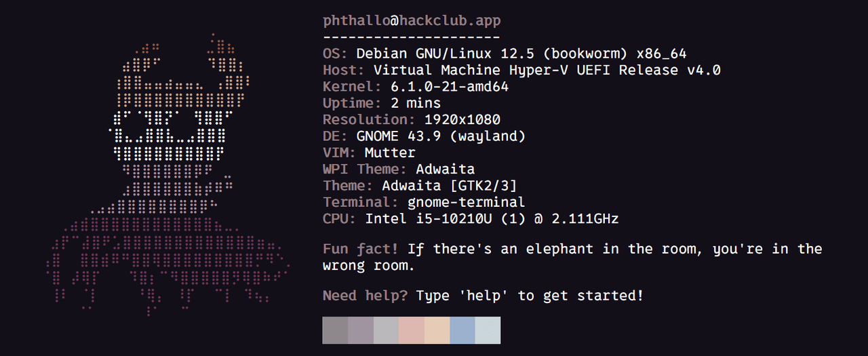Choose the pink color swatch

click(412, 330)
